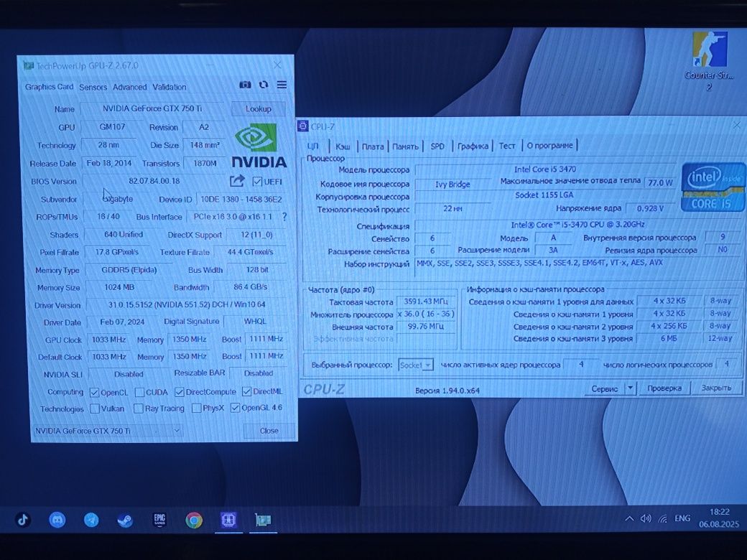The image size is (747, 560).
Task: Open Discord from the taskbar
Action: point(57,520)
